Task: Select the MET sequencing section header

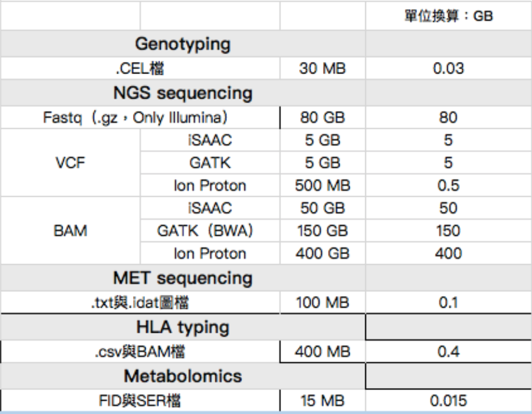Action: tap(182, 278)
